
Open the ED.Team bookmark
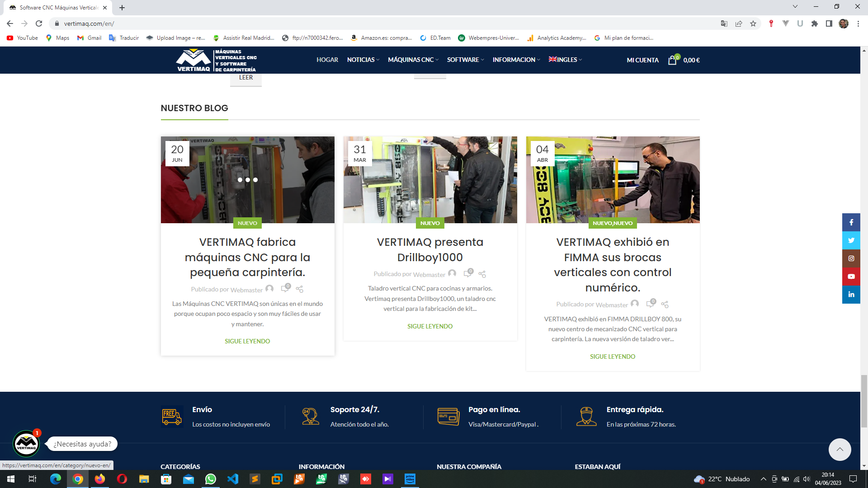coord(435,38)
